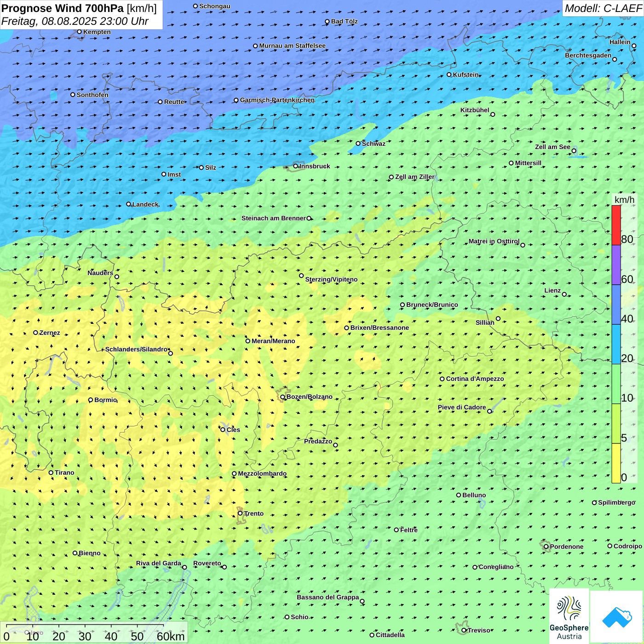Click the Zell am See marker
The image size is (644, 644).
574,151
